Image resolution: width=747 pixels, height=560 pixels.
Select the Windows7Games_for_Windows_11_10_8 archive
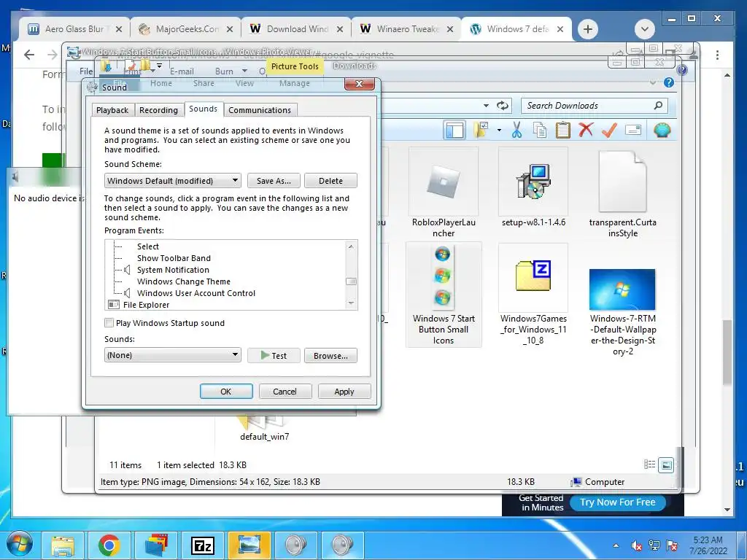(533, 295)
